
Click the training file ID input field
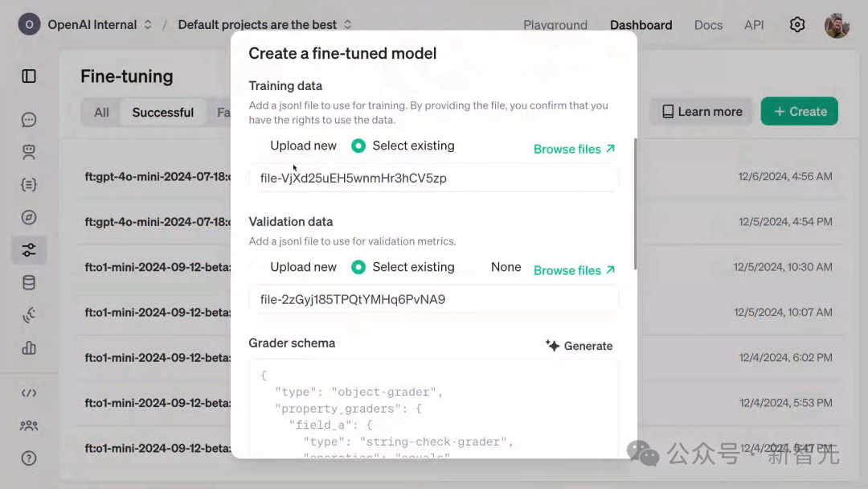point(433,178)
